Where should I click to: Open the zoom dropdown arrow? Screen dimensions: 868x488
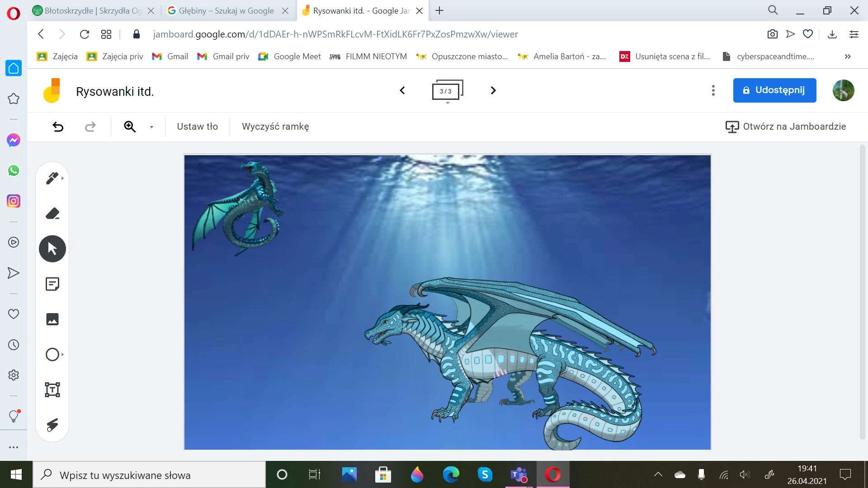tap(151, 127)
